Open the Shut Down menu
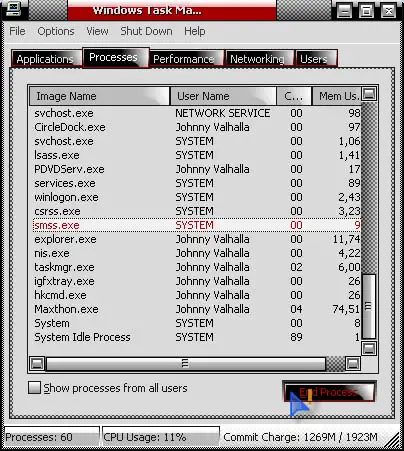This screenshot has height=451, width=404. pos(146,31)
